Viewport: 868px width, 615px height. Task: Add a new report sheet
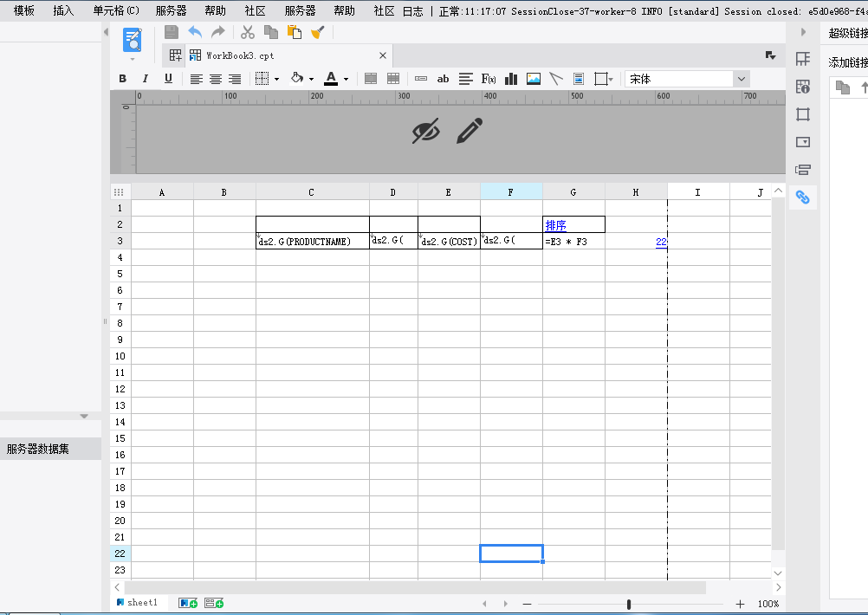coord(188,603)
